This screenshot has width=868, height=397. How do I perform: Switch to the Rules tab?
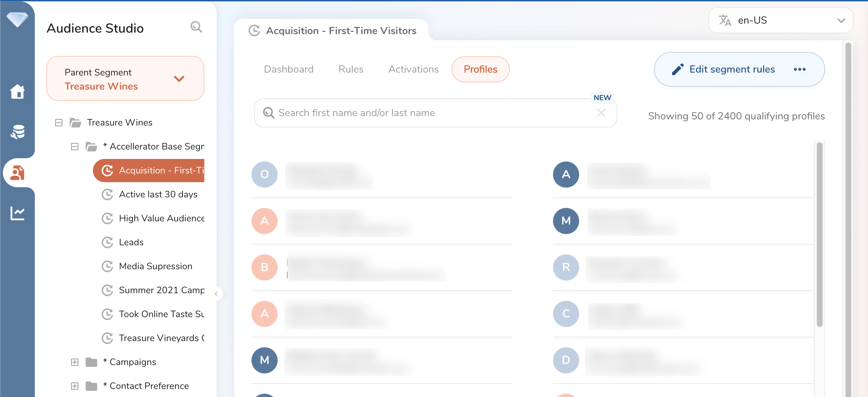[351, 69]
